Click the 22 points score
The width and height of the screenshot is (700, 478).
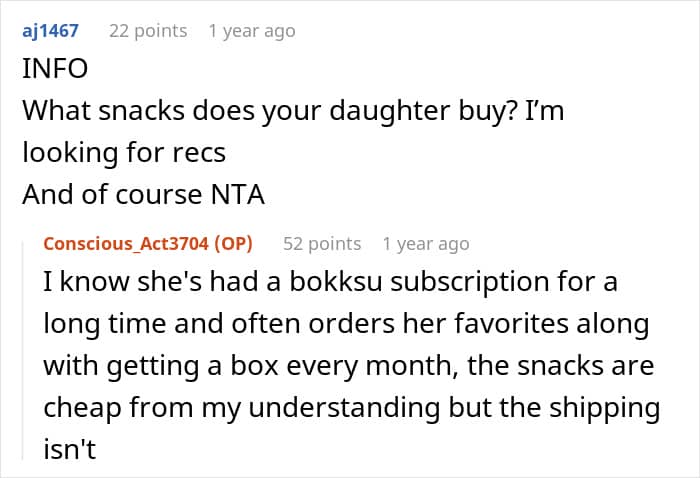(x=148, y=31)
